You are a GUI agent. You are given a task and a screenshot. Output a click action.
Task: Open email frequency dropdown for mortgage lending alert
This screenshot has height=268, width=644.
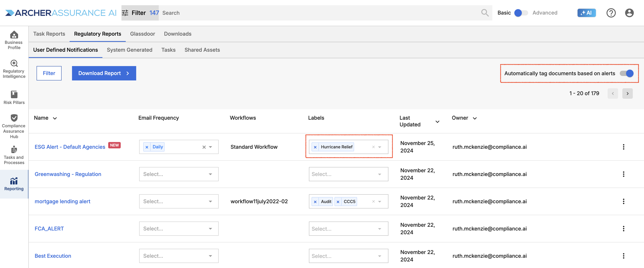179,202
